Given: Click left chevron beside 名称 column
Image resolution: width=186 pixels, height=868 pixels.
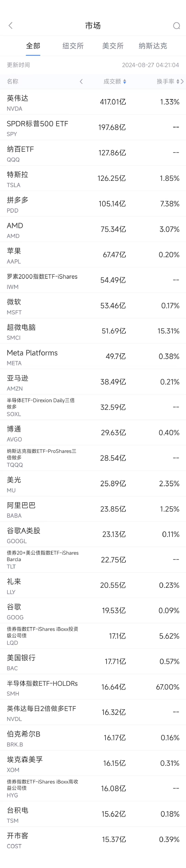Looking at the screenshot, I should pyautogui.click(x=81, y=81).
